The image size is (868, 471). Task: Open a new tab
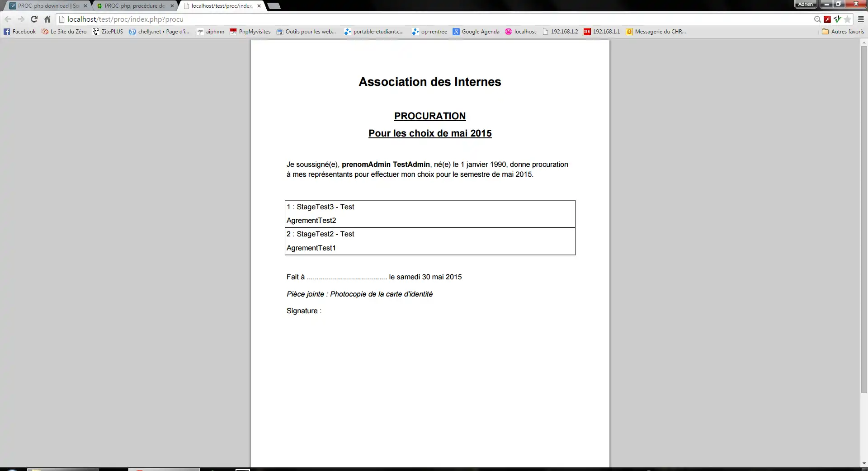(274, 6)
